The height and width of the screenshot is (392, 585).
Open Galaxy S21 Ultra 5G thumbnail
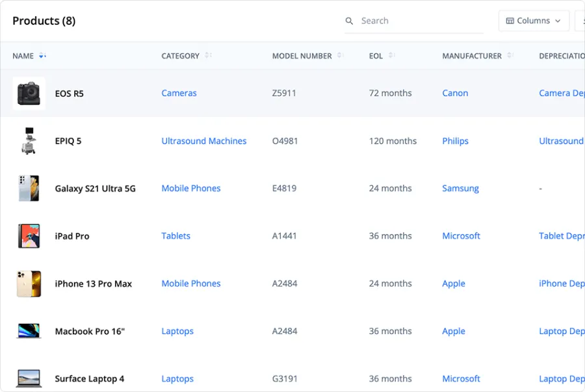coord(29,189)
